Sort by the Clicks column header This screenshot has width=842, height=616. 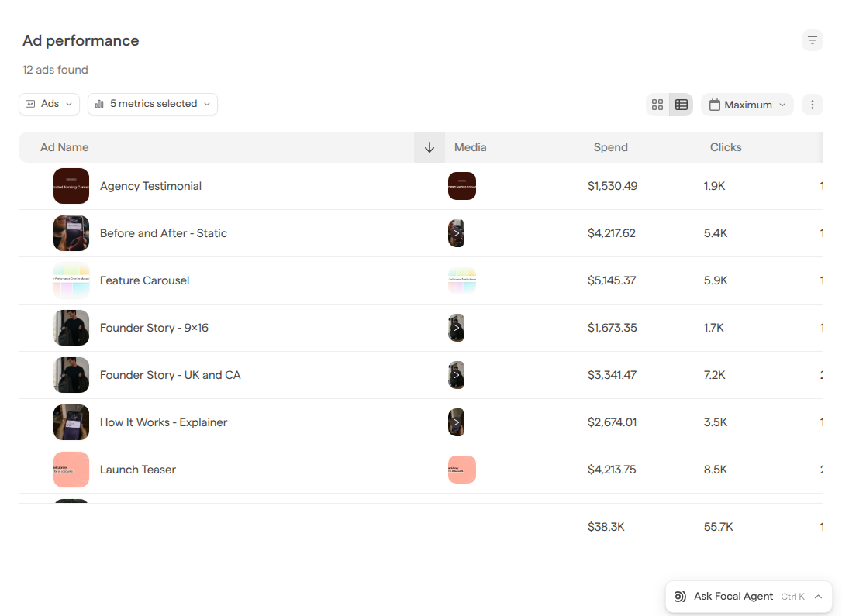coord(726,147)
